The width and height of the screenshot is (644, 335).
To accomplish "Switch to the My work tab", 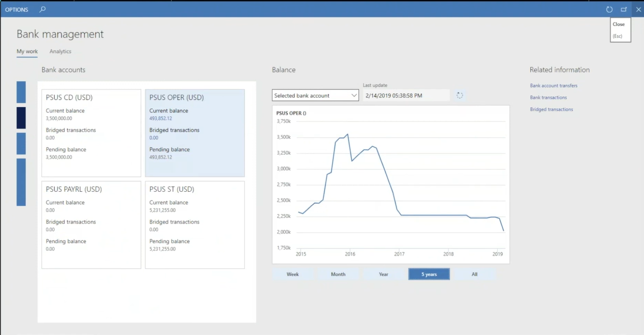I will [27, 51].
